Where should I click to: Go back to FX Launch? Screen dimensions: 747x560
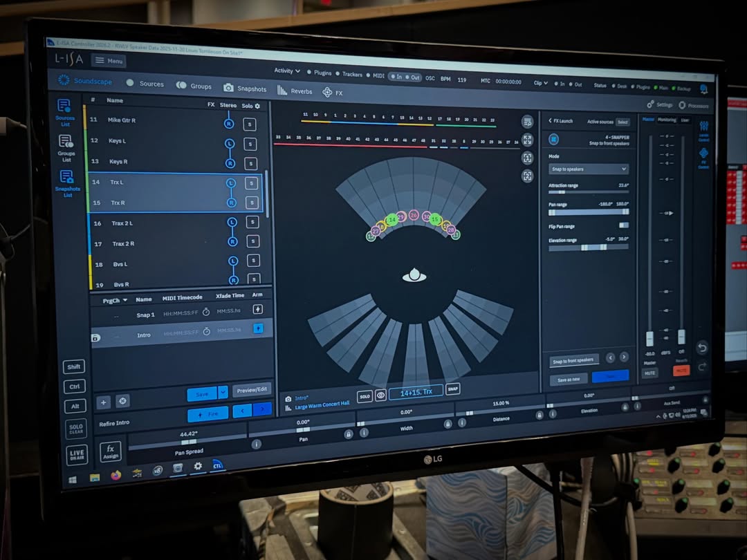coord(561,121)
